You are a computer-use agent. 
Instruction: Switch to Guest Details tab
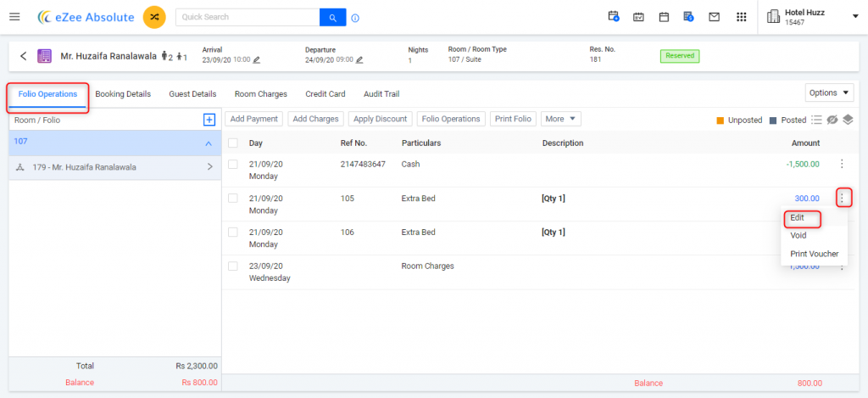point(192,94)
